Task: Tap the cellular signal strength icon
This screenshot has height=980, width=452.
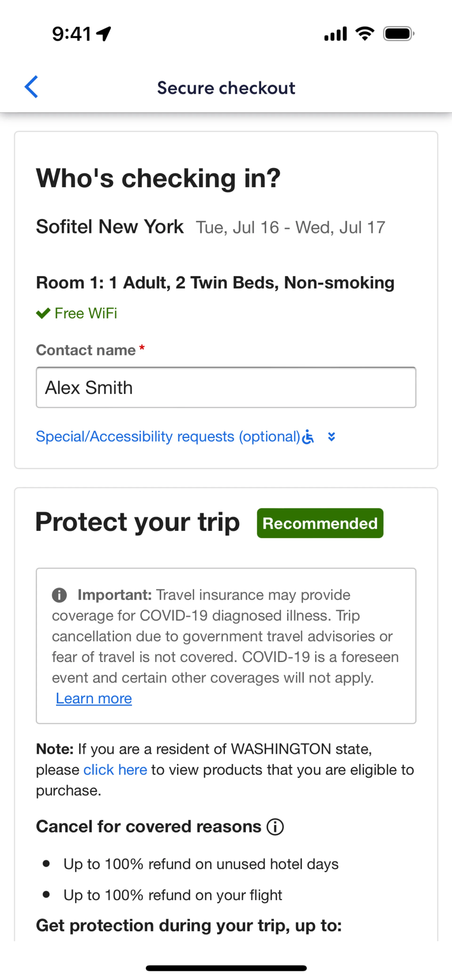Action: coord(335,34)
